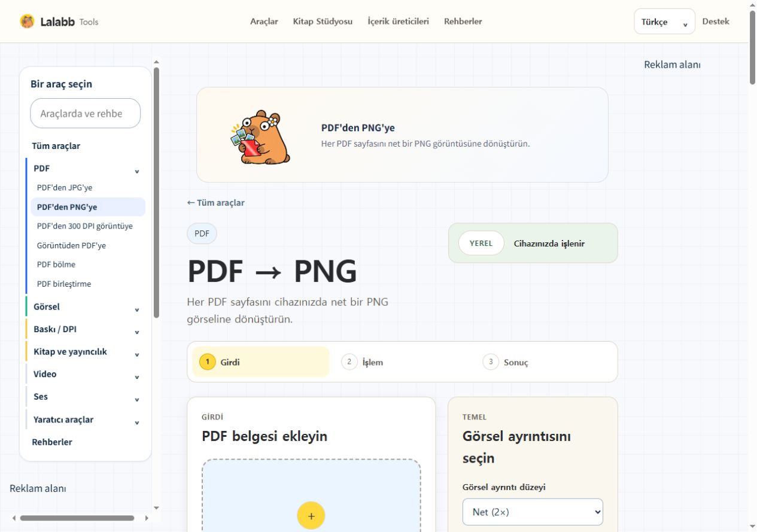Open PDF'den JPG'ye tool

click(x=88, y=188)
